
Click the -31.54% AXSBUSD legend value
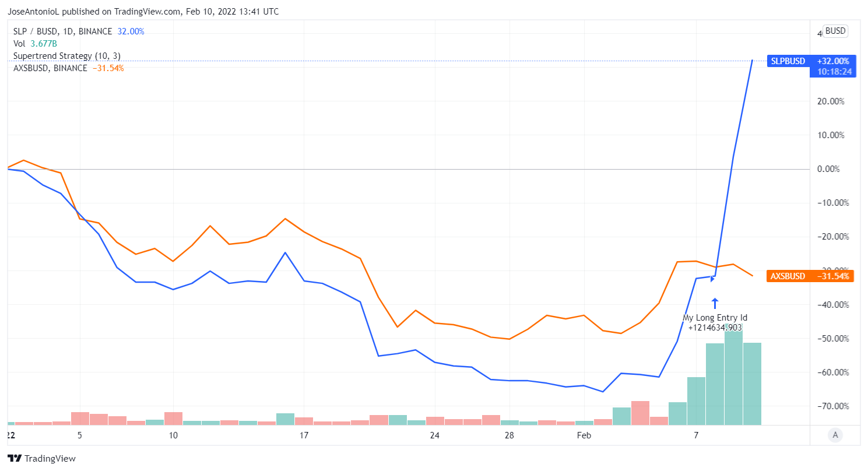[x=108, y=68]
